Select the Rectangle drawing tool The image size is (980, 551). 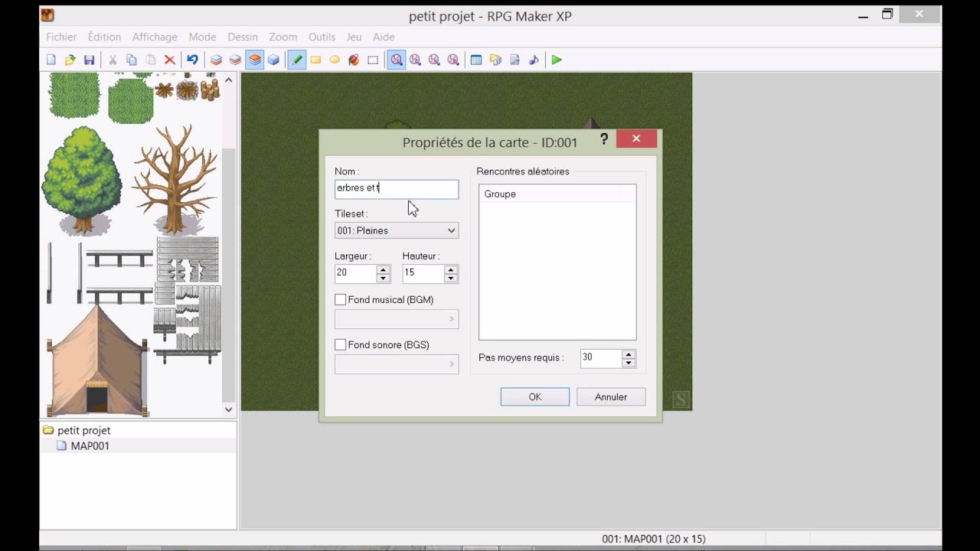pos(315,60)
